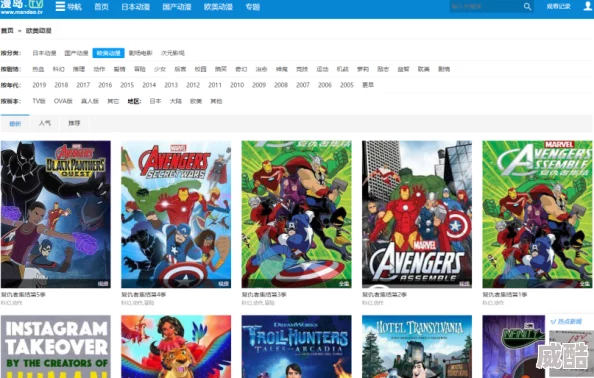Filter region by 日本
594x378 pixels.
155,101
